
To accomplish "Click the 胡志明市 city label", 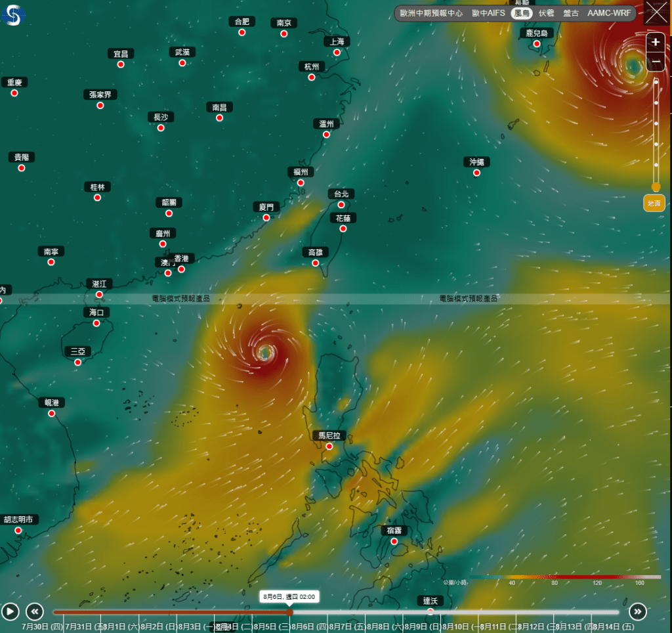I will point(19,519).
